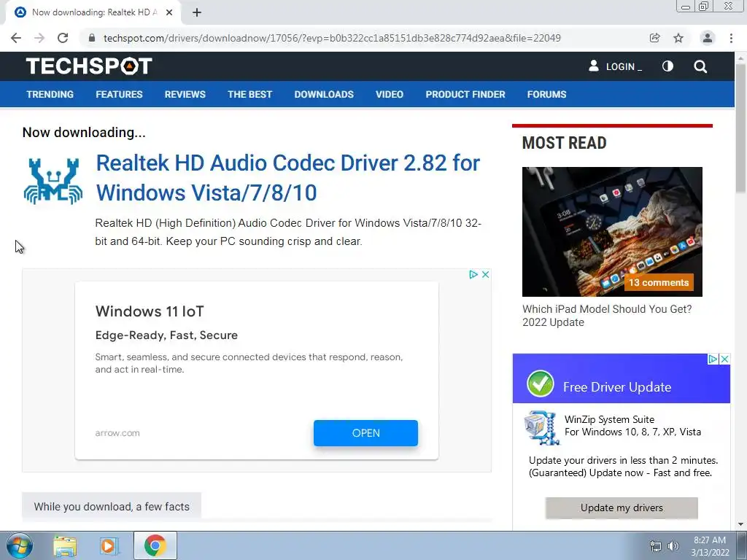Image resolution: width=747 pixels, height=560 pixels.
Task: Click the 'Free Driver Update' banner text
Action: click(617, 386)
